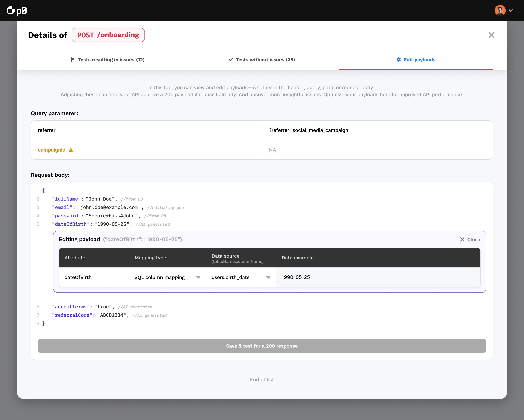Open the SQL column mapping dropdown
This screenshot has width=524, height=420.
(x=167, y=277)
